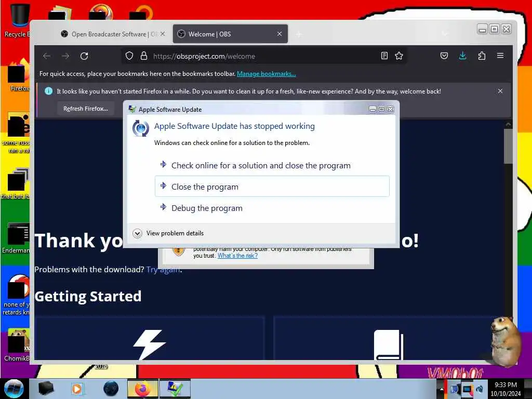This screenshot has width=532, height=399.
Task: Open Firefox from the taskbar
Action: [x=143, y=389]
